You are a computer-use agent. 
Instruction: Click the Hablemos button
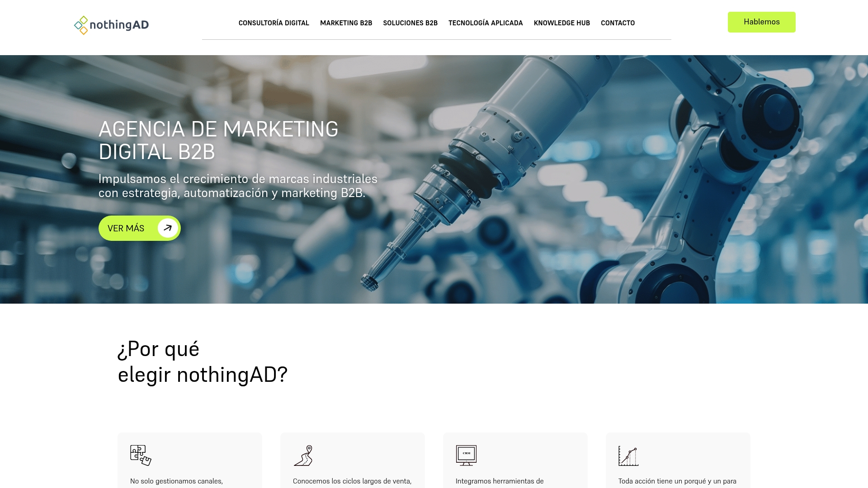762,22
